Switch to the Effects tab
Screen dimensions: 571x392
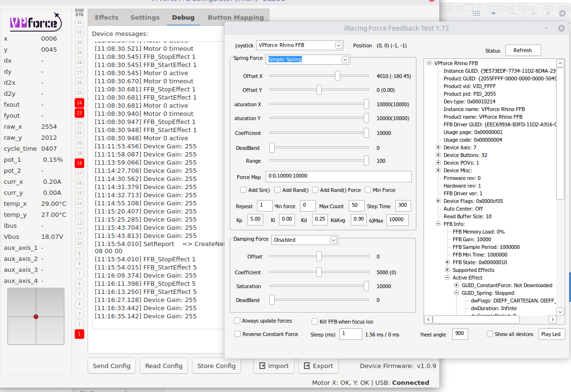click(x=106, y=18)
